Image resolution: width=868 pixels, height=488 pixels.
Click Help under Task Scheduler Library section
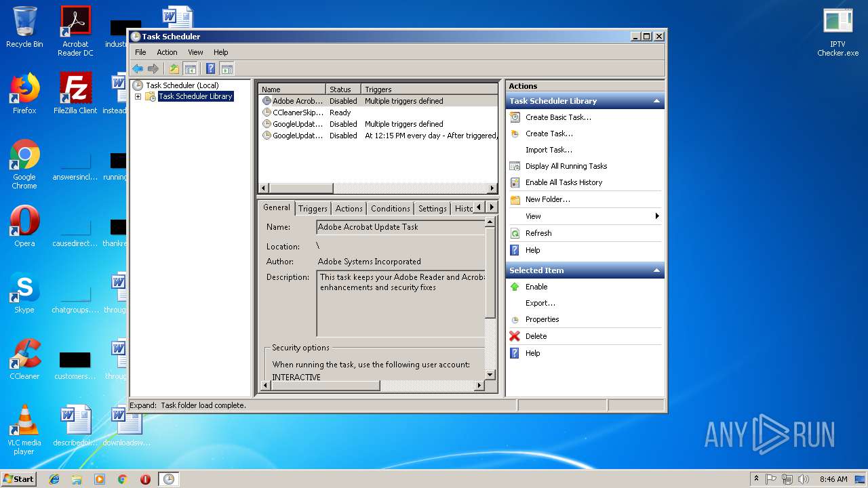pyautogui.click(x=532, y=250)
